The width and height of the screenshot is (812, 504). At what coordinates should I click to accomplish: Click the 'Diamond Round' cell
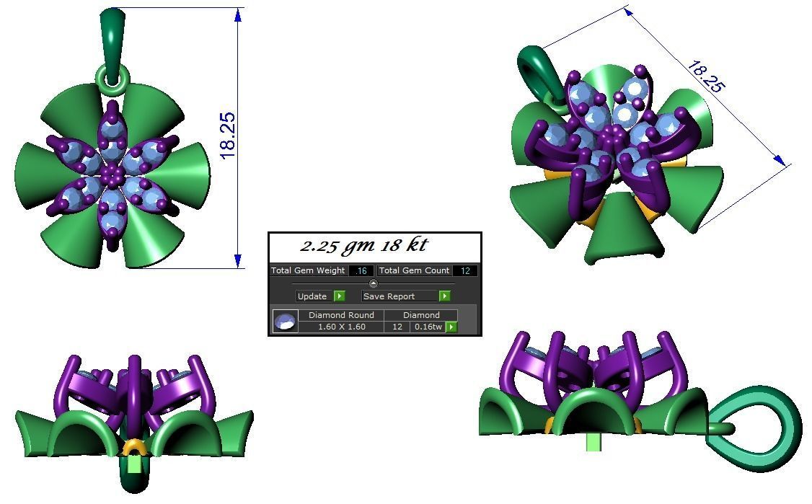[341, 315]
